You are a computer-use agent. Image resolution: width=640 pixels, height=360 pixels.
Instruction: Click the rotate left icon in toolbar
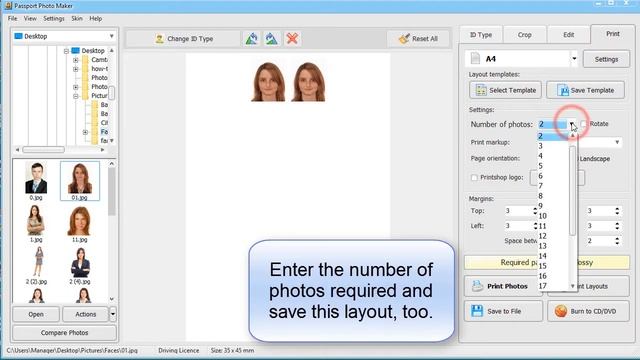252,39
